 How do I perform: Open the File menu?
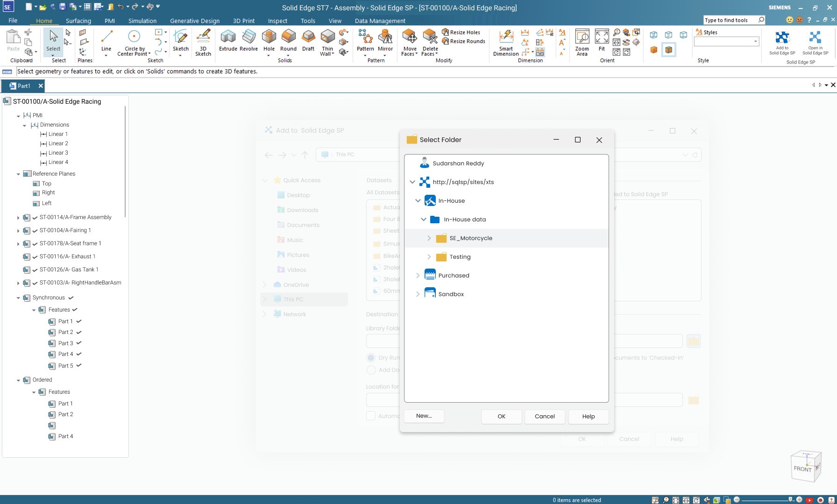tap(13, 21)
